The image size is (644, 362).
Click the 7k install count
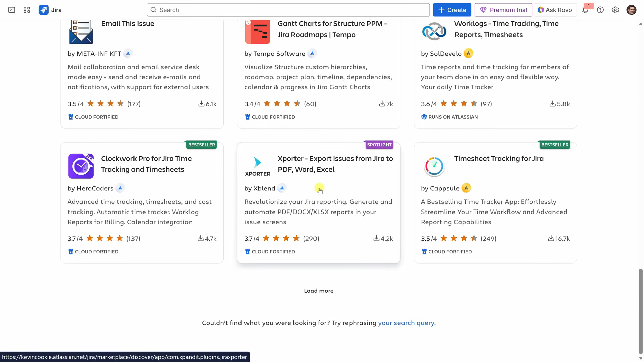[390, 104]
